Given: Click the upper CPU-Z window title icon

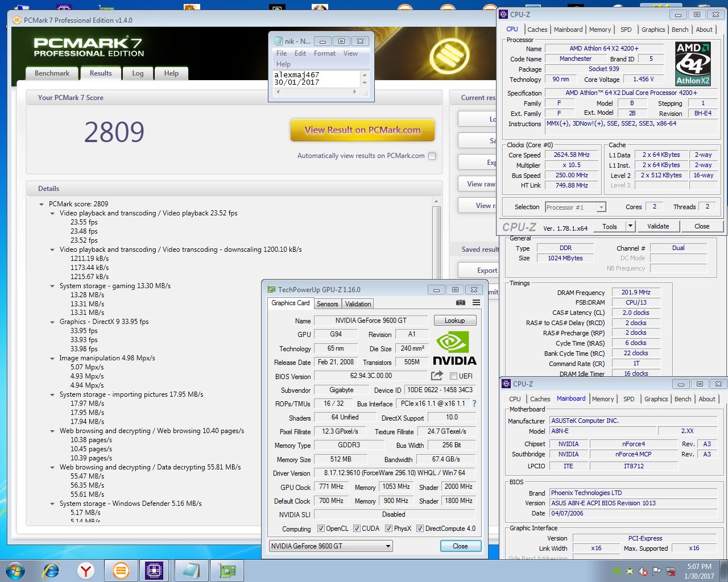Looking at the screenshot, I should [503, 15].
